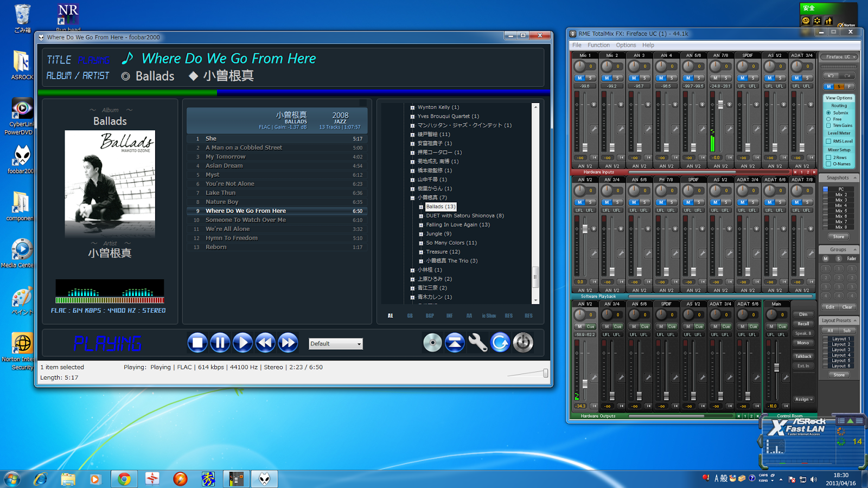Image resolution: width=868 pixels, height=488 pixels.
Task: Open the Default playback order dropdown
Action: [336, 344]
